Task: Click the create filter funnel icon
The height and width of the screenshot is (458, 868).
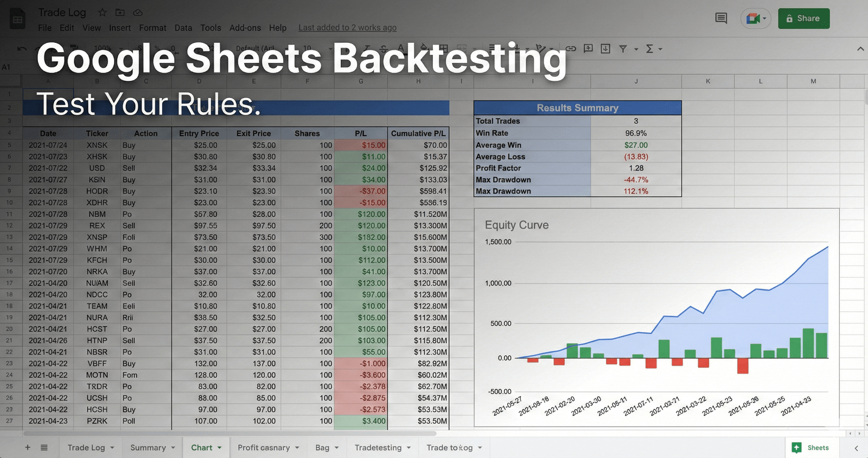Action: [623, 49]
